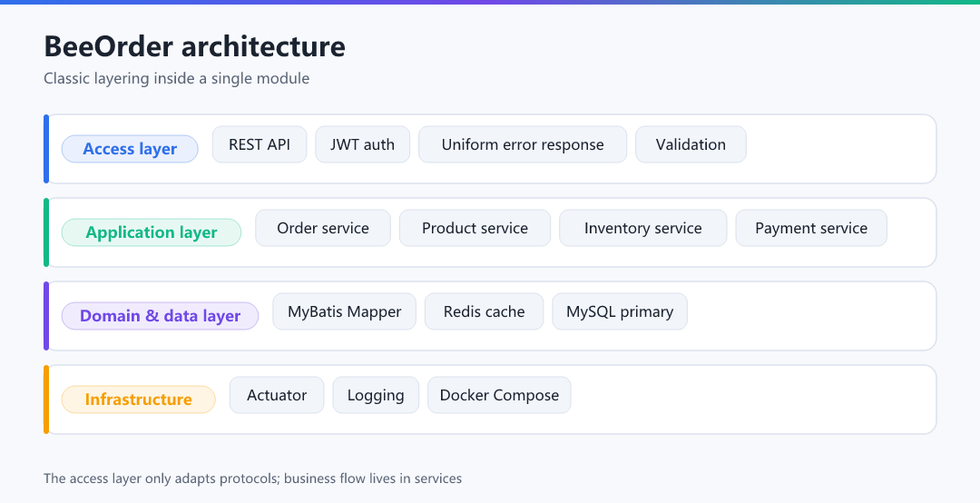Click the Logging chip
The width and height of the screenshot is (980, 503).
point(376,395)
